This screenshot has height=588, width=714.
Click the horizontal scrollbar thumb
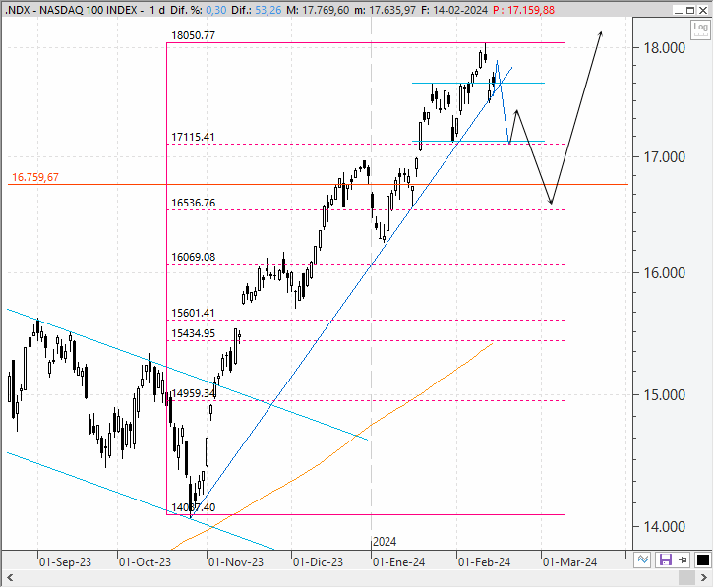click(686, 578)
